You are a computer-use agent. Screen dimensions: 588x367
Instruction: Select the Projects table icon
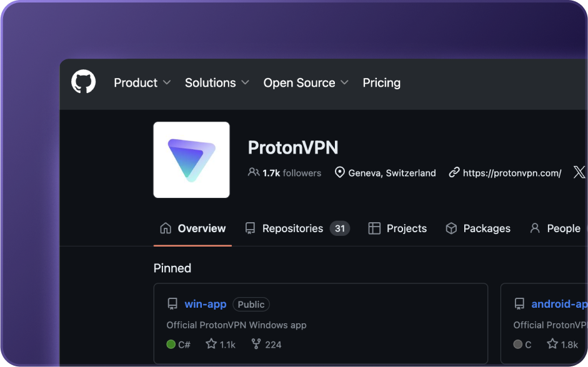[374, 228]
